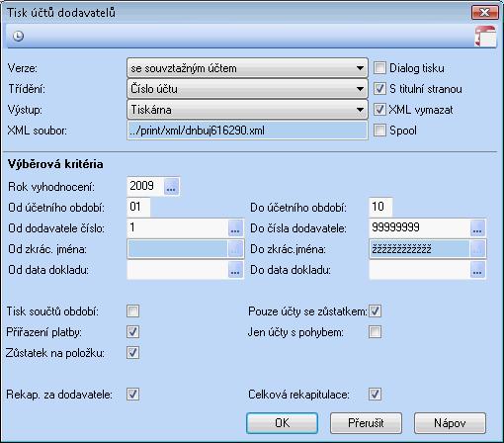Open lookup button next to Rok vyhodnocení

click(171, 187)
